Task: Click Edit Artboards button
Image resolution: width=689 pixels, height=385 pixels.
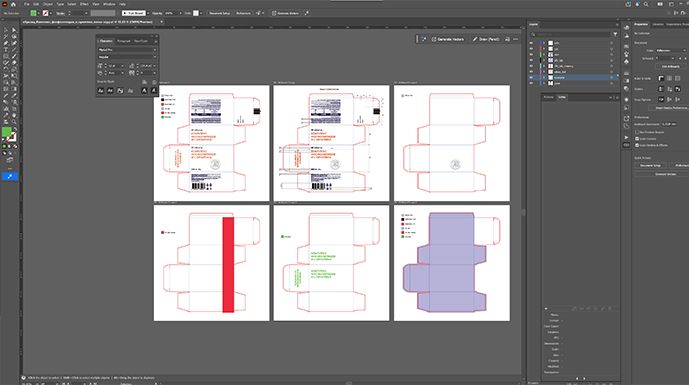Action: [671, 66]
